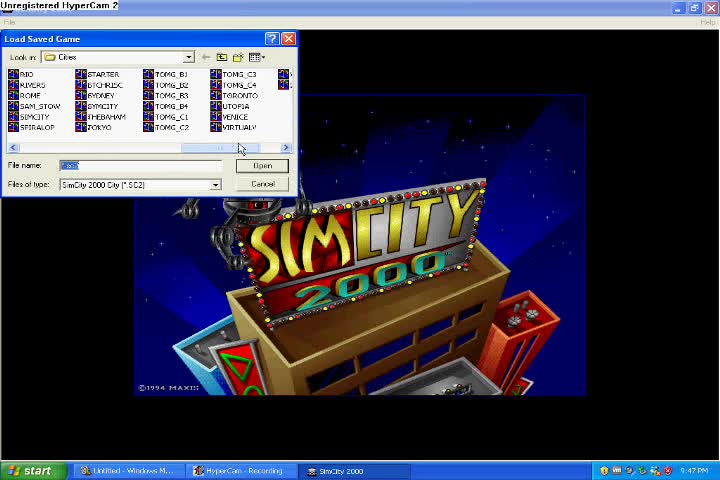Click the file list scrollbar right arrow
Screen dimensions: 720x480
[x=286, y=147]
